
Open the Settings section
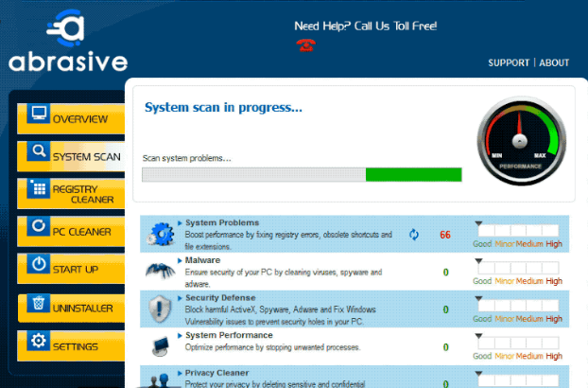point(71,346)
